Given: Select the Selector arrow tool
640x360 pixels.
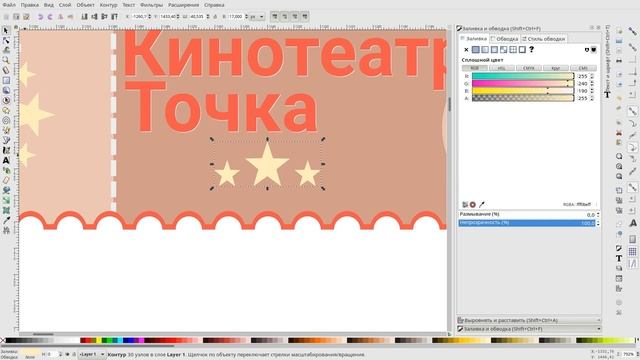Looking at the screenshot, I should [x=6, y=31].
